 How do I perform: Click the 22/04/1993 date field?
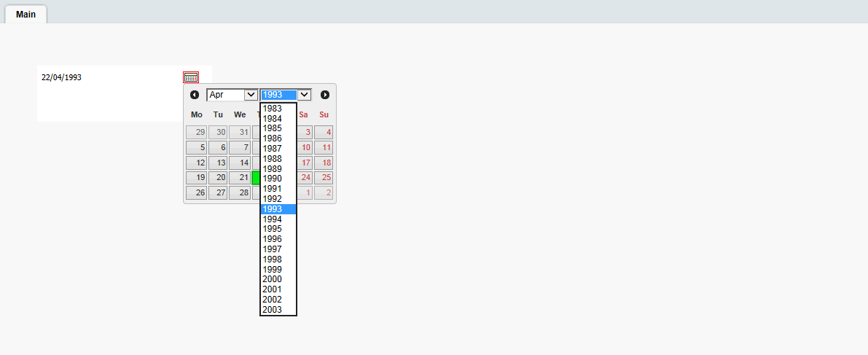pos(111,77)
